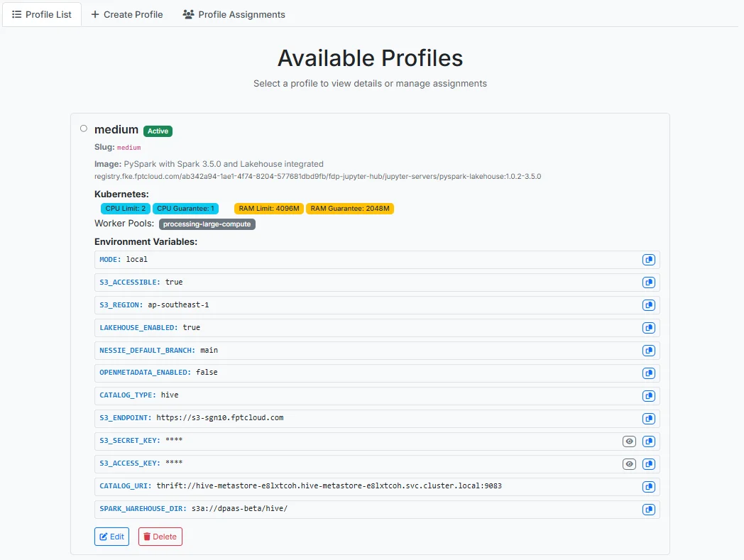The image size is (744, 560).
Task: Copy the S3_ACCESS_KEY variable
Action: pyautogui.click(x=649, y=464)
